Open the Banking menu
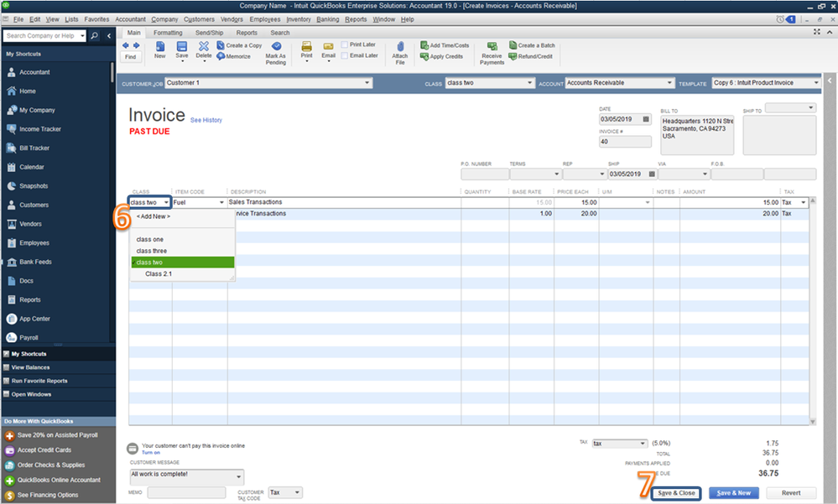This screenshot has width=838, height=504. tap(328, 19)
